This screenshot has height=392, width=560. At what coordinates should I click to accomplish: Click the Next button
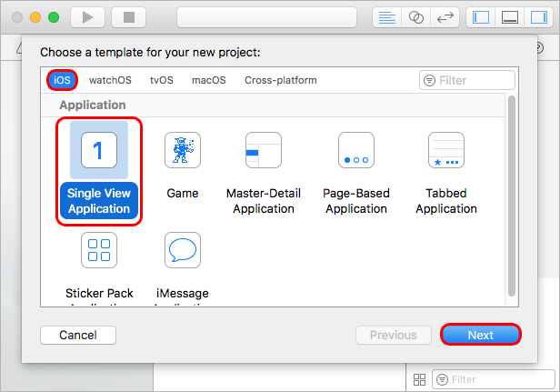pyautogui.click(x=481, y=336)
